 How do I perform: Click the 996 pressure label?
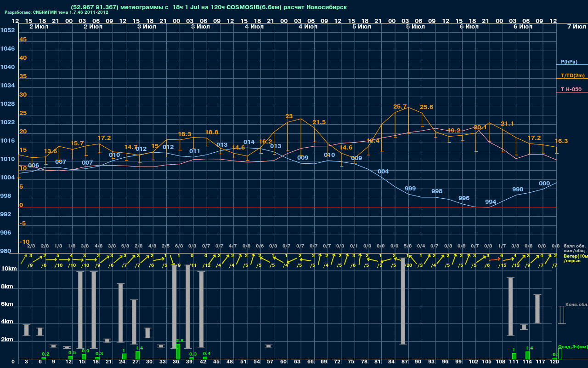pyautogui.click(x=464, y=198)
